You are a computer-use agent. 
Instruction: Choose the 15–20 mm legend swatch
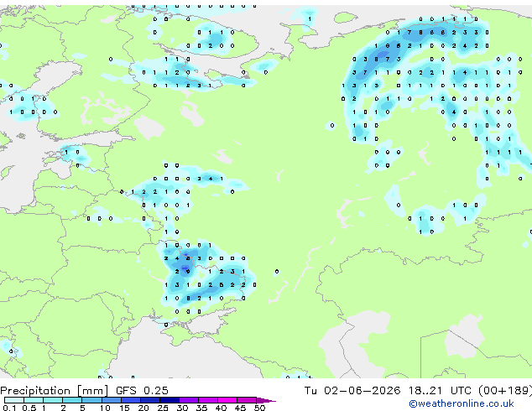130,400
